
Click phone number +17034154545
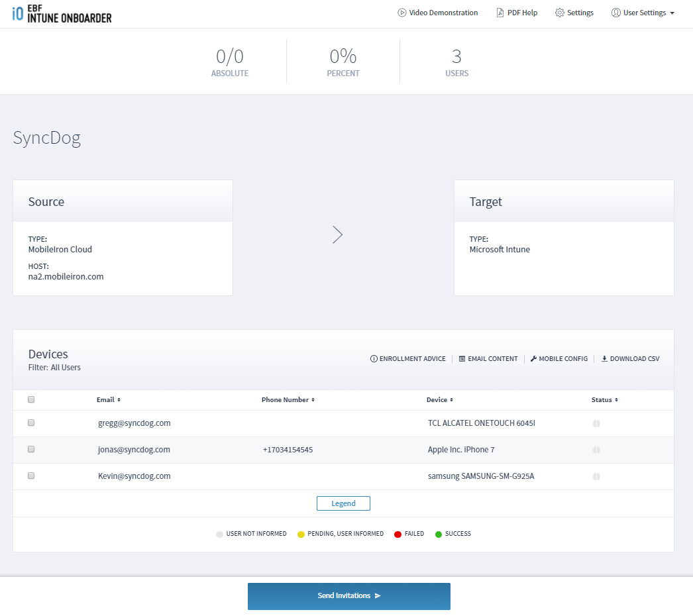(288, 450)
